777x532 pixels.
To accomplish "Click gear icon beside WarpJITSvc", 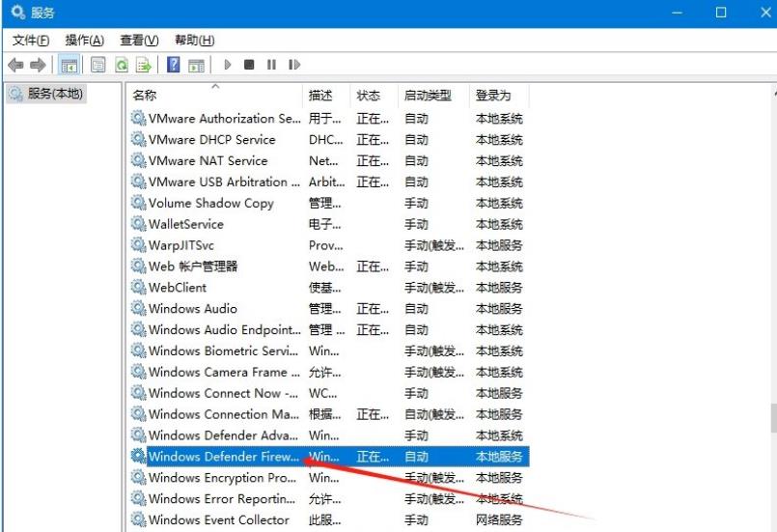I will coord(138,244).
